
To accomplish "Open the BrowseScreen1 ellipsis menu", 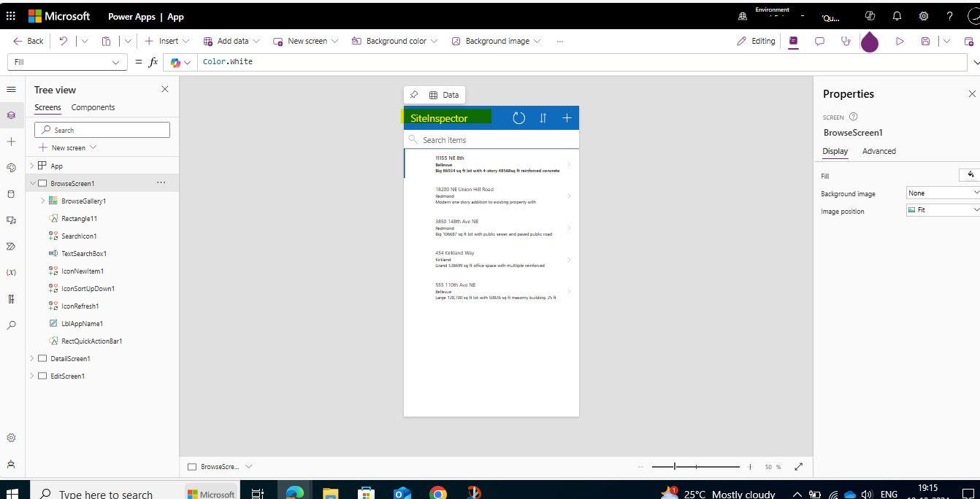I will pyautogui.click(x=161, y=182).
